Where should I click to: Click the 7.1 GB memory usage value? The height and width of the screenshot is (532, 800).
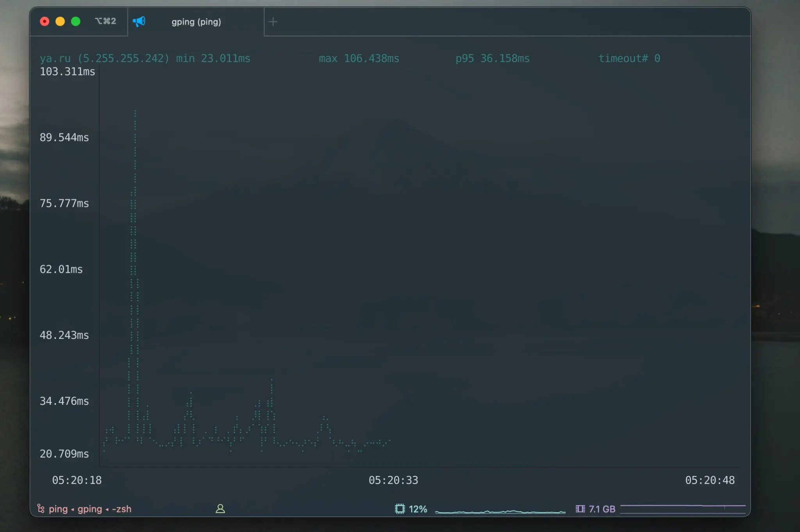(602, 509)
